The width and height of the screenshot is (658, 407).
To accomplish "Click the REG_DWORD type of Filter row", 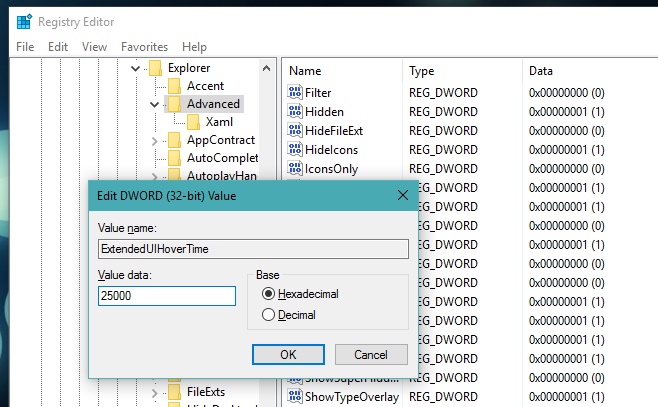I will (443, 92).
